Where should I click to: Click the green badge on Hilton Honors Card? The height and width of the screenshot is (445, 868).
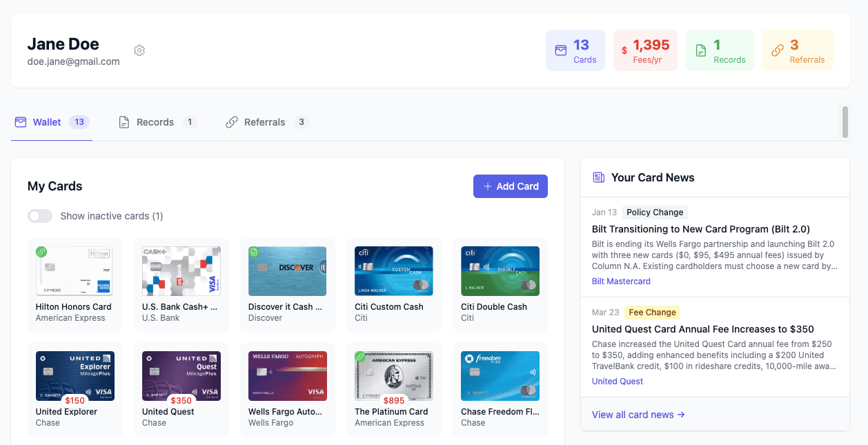point(41,251)
